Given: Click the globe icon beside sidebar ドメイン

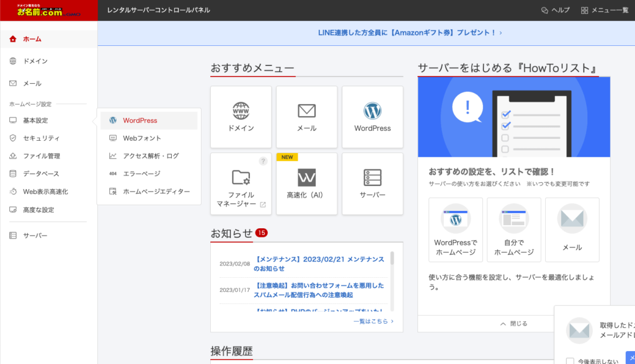Looking at the screenshot, I should (x=13, y=61).
